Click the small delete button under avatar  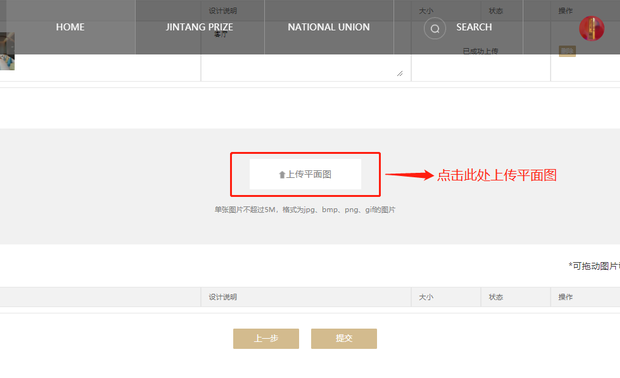click(567, 51)
